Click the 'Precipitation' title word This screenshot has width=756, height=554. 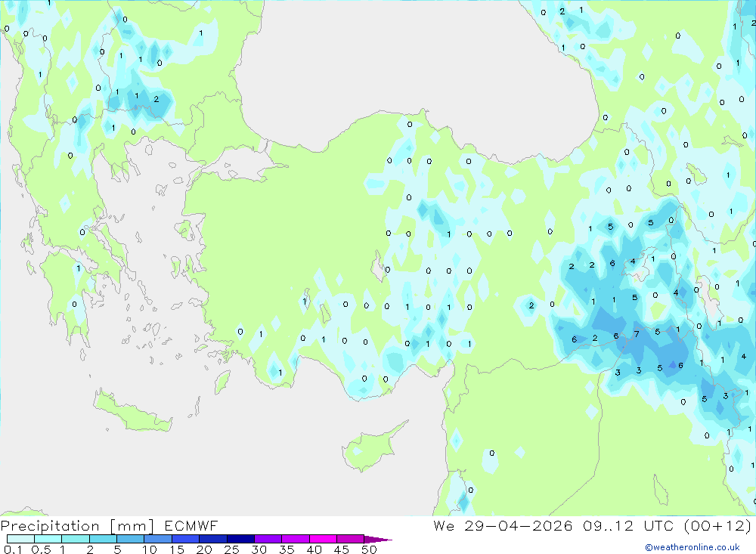pos(50,526)
